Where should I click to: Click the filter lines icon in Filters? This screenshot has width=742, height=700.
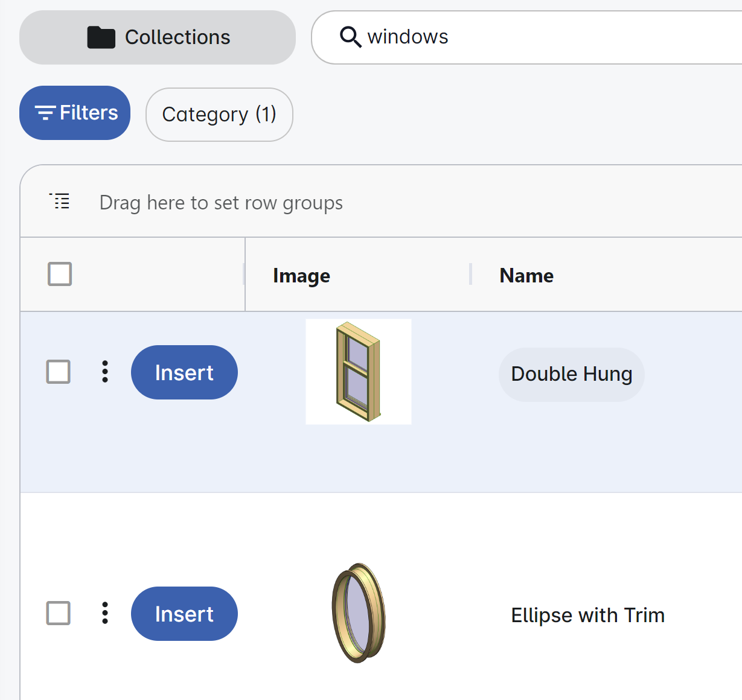point(45,113)
